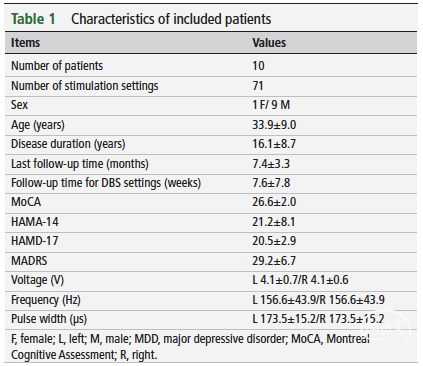Select the Values column header
Viewport: 423px width, 366px height.
269,43
